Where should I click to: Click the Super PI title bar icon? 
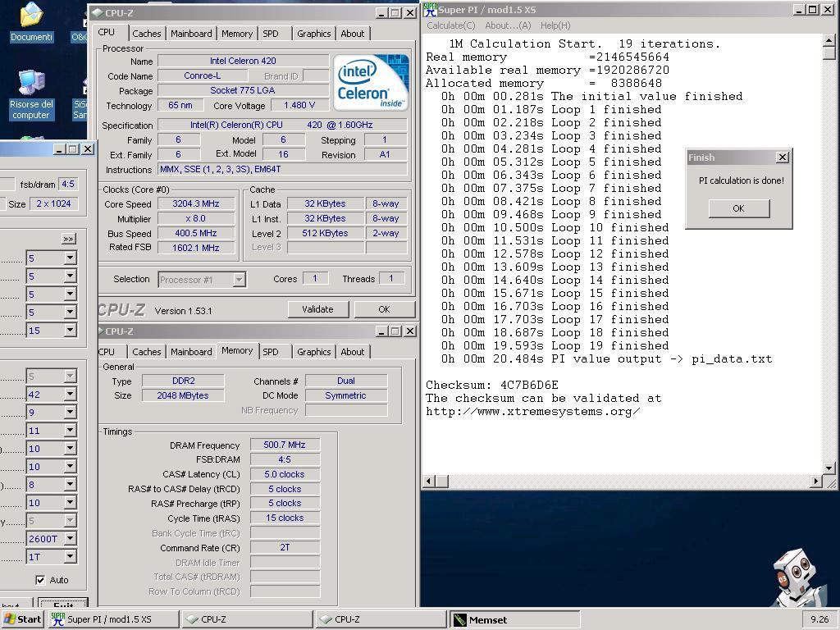[430, 10]
